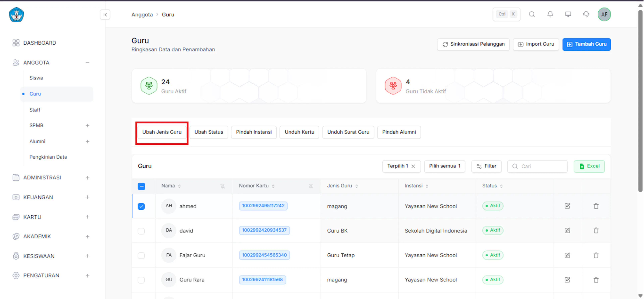Screen dimensions: 644x299
Task: Sort by Instansi column arrows
Action: 427,186
